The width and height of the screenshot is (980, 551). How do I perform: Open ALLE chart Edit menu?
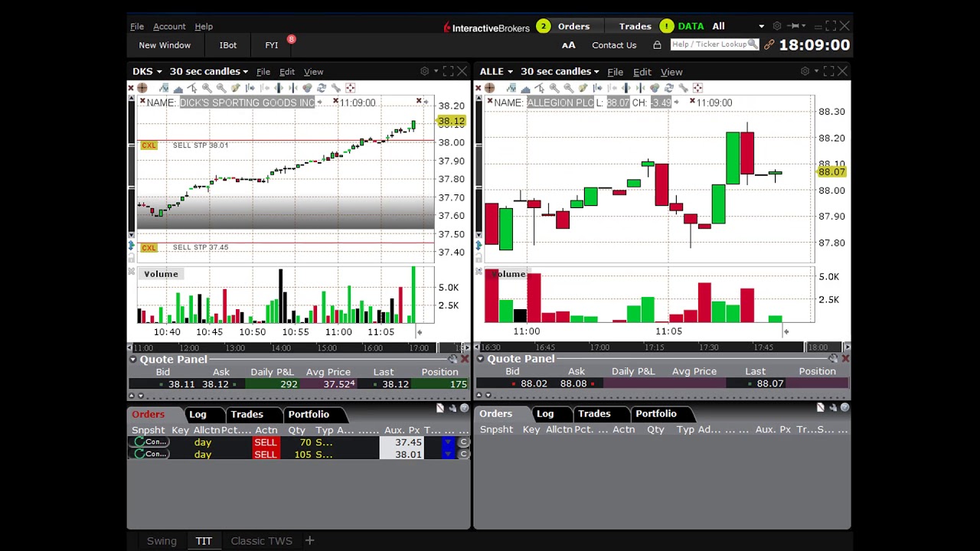click(x=642, y=72)
